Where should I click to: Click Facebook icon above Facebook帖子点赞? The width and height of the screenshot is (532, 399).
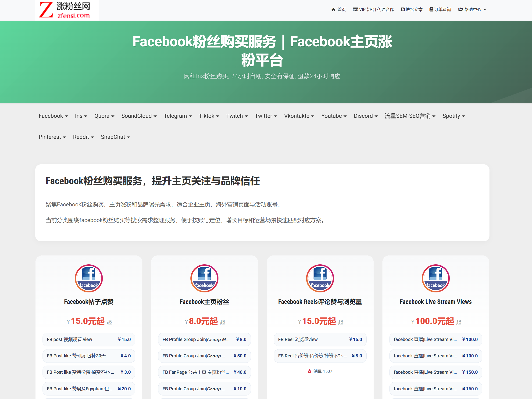click(89, 278)
